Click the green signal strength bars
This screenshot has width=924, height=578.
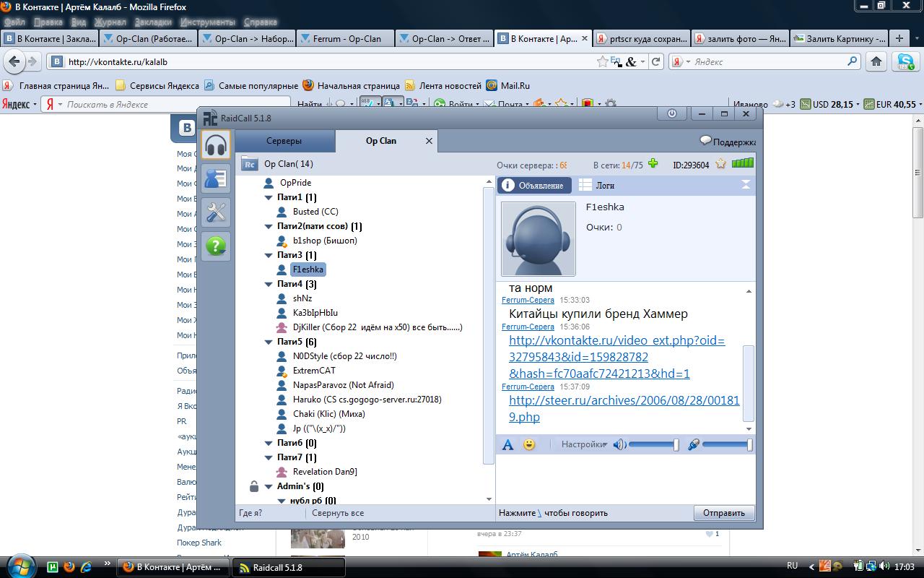[742, 163]
